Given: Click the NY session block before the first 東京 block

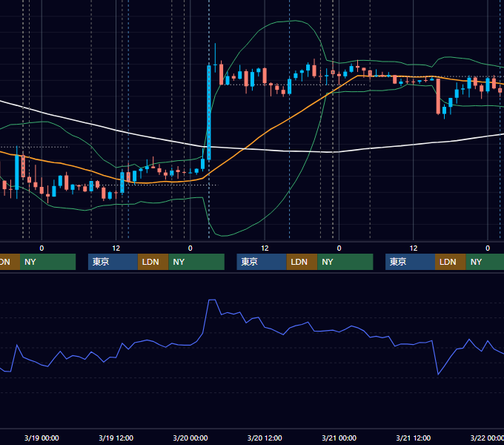Looking at the screenshot, I should [x=47, y=262].
